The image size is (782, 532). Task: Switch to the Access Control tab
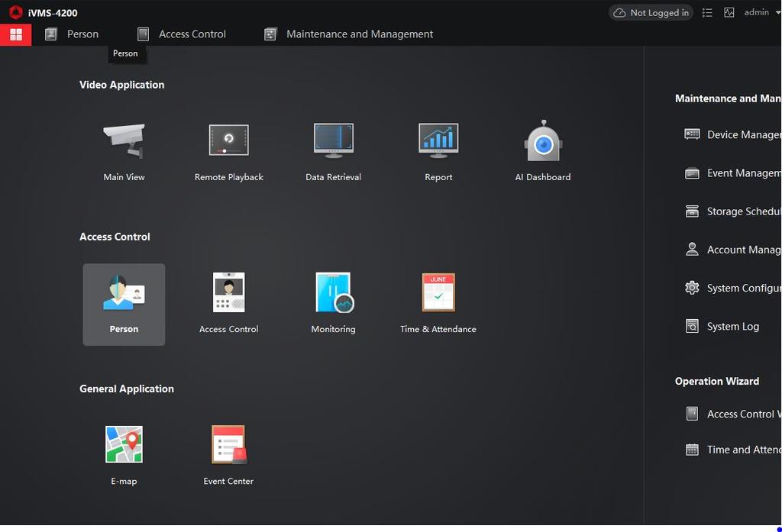[182, 34]
